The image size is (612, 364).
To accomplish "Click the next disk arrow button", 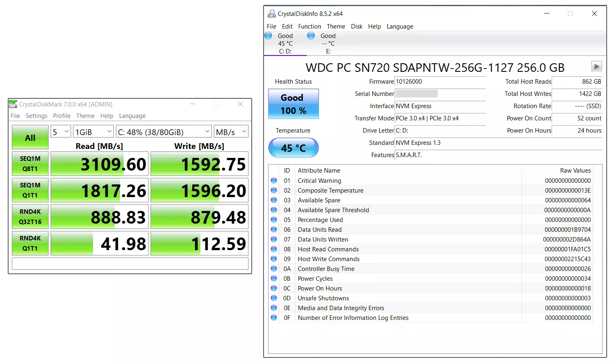I will [596, 66].
